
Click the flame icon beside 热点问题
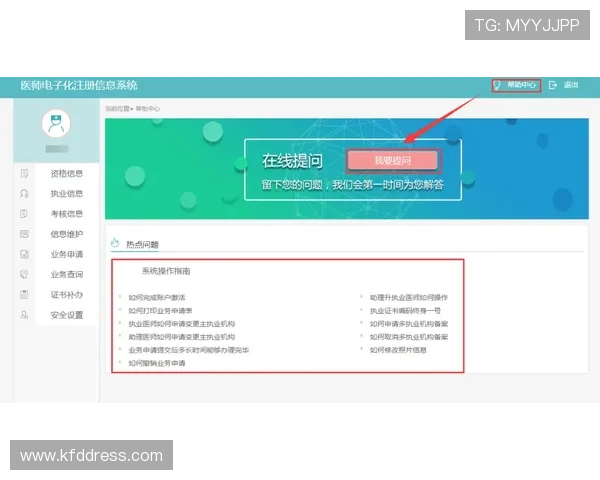pos(115,243)
